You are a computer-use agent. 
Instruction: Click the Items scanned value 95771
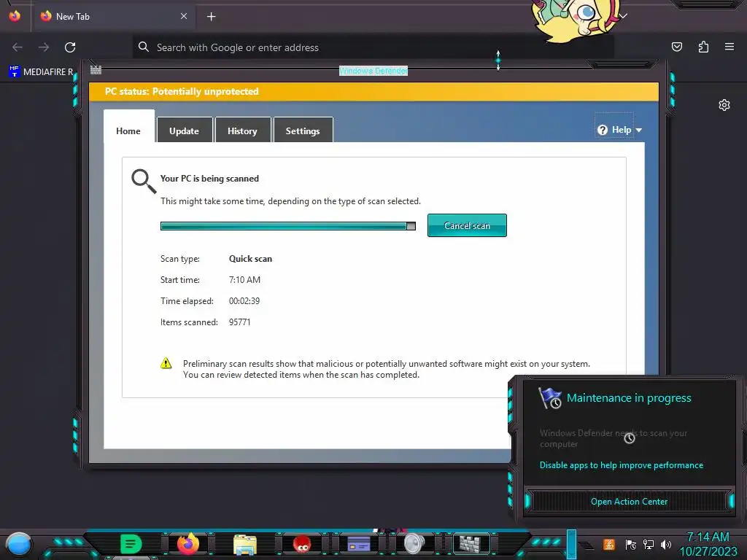pyautogui.click(x=239, y=322)
